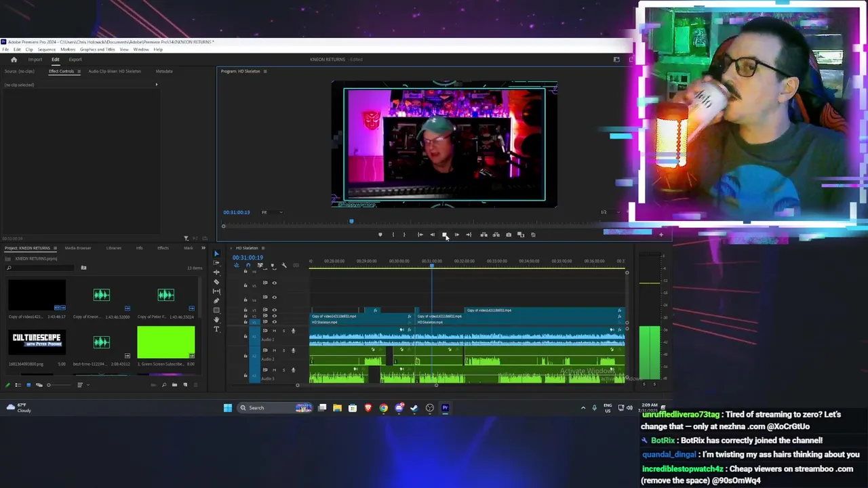Mute Audio 2 track
The height and width of the screenshot is (488, 868).
[x=274, y=350]
